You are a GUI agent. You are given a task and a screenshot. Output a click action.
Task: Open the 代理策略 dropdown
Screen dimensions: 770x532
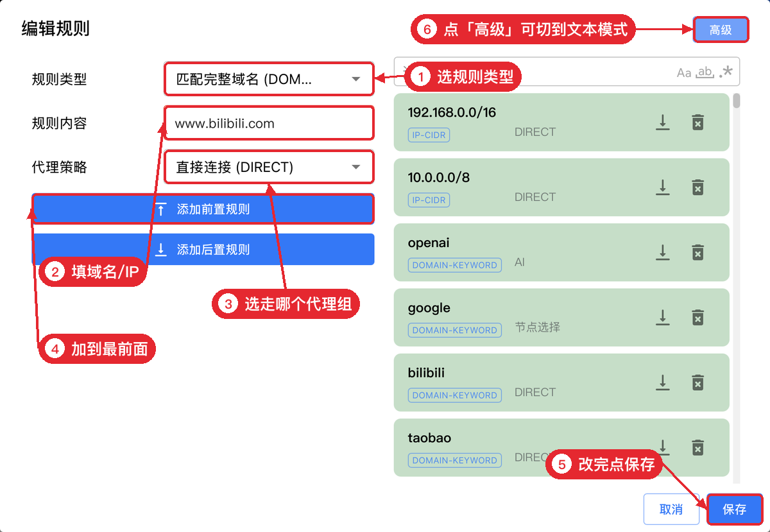click(269, 167)
